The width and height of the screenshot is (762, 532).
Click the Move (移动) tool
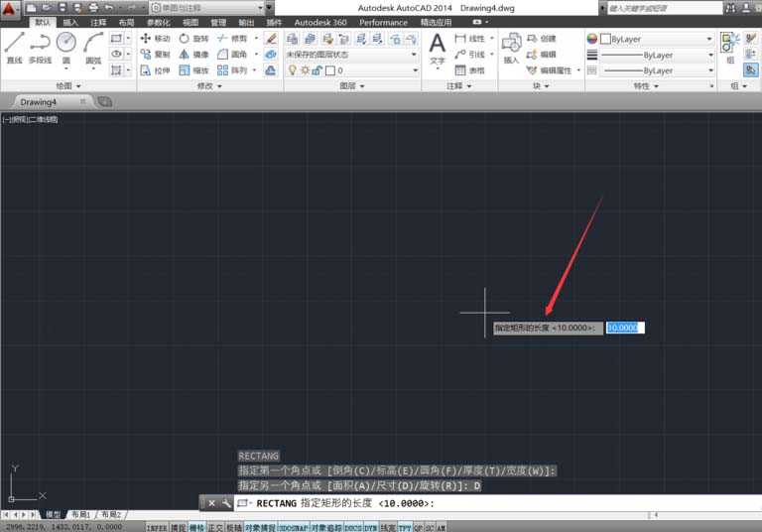[155, 39]
